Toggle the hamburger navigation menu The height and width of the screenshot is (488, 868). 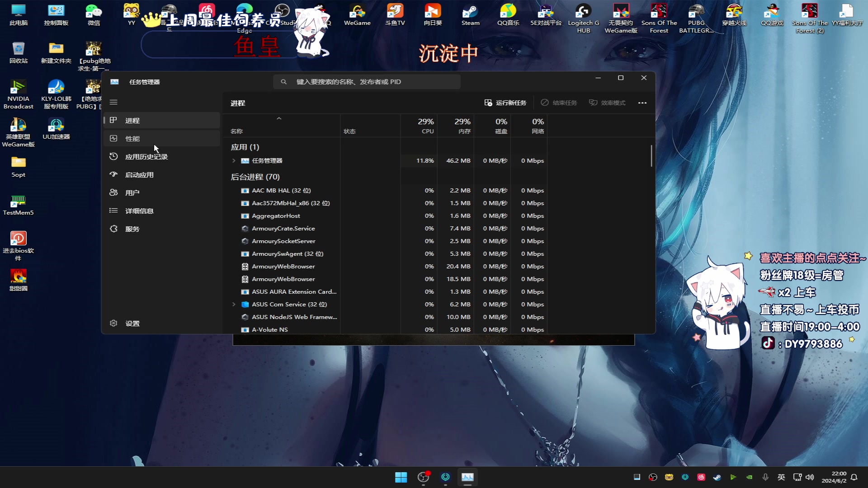[x=113, y=103]
